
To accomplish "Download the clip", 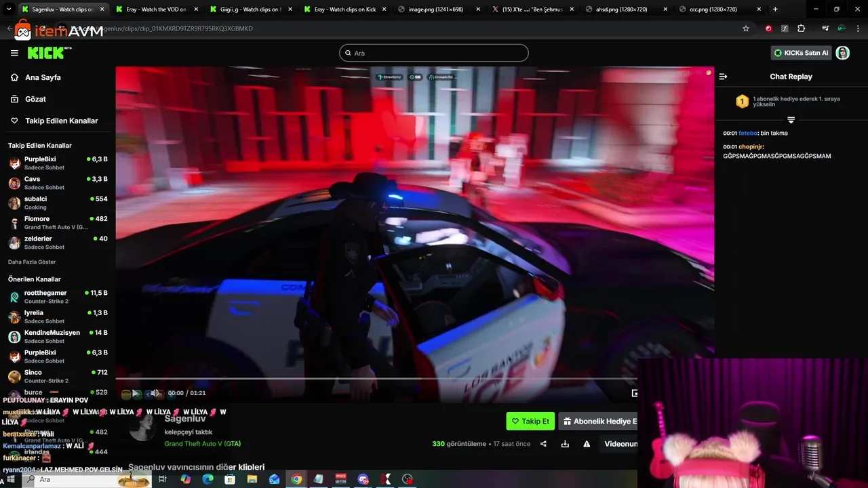I will tap(565, 444).
